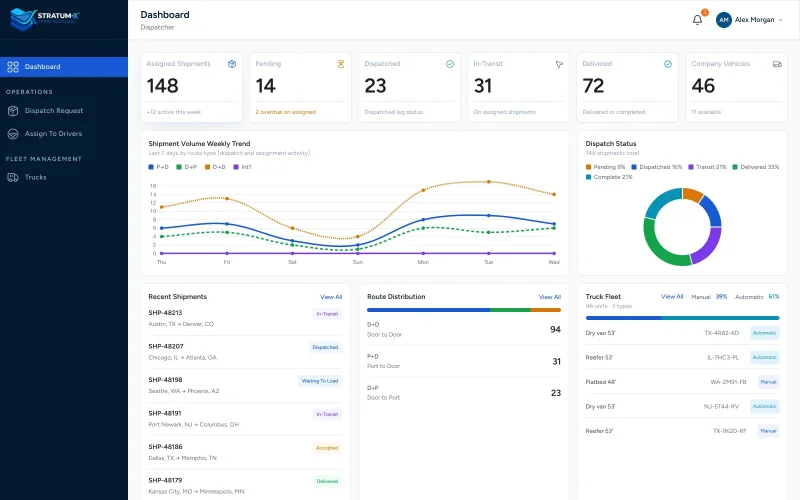Toggle Pending 9% in the Dispatch Status legend
Image resolution: width=800 pixels, height=500 pixels.
pos(605,167)
